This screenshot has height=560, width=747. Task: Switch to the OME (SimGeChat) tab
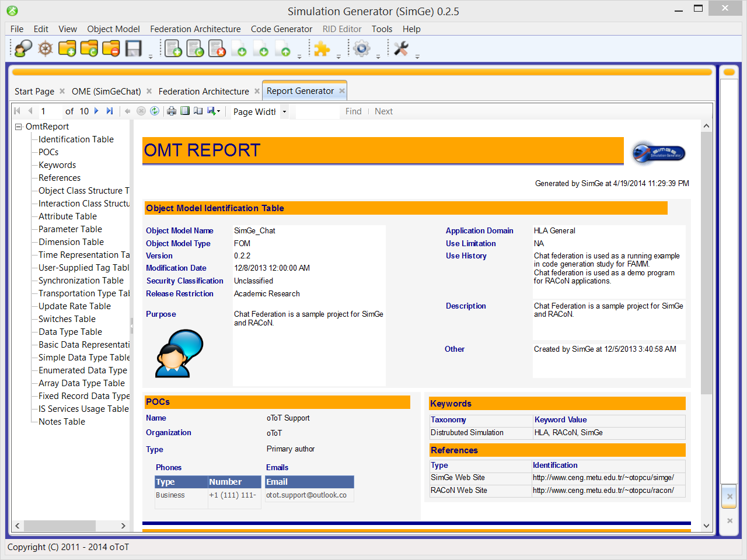[106, 92]
